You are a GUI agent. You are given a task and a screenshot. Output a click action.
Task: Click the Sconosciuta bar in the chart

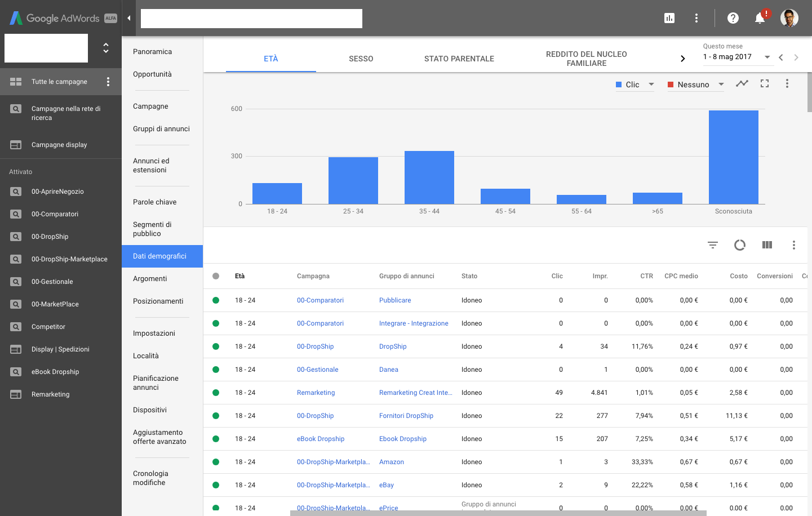coord(734,157)
